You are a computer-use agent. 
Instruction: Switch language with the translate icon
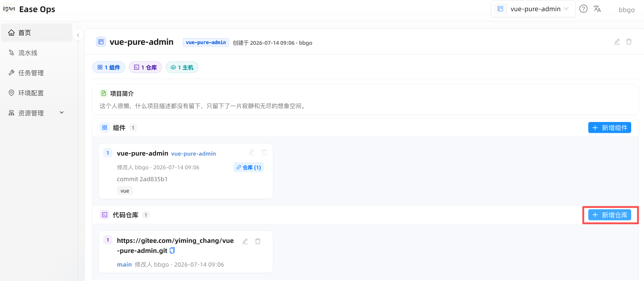pos(597,9)
